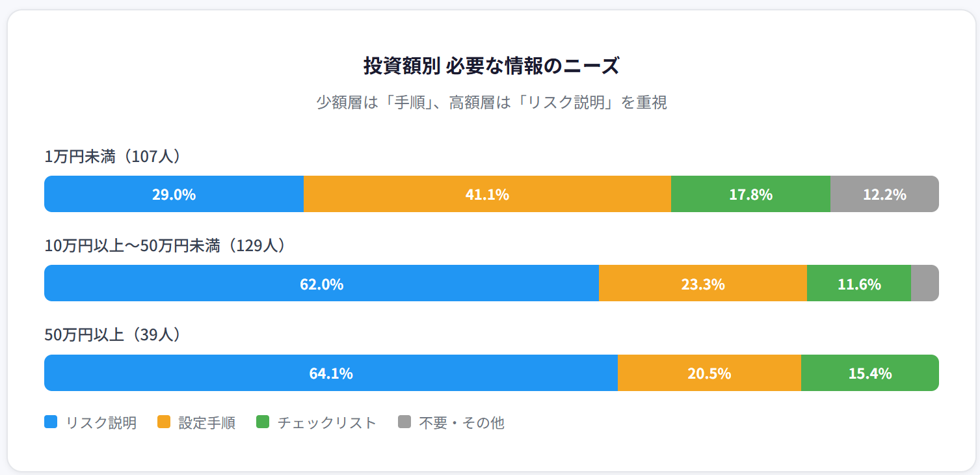
Task: Click the 11.6% green bar segment
Action: (x=859, y=283)
